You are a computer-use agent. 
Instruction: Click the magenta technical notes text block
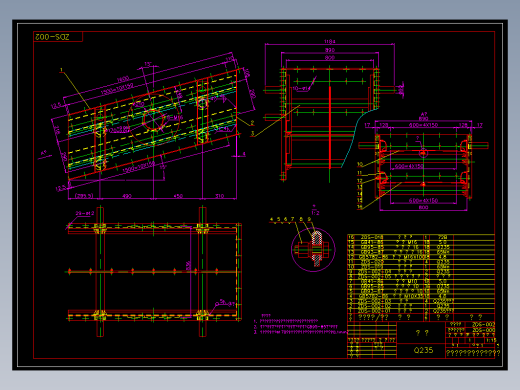[300, 324]
